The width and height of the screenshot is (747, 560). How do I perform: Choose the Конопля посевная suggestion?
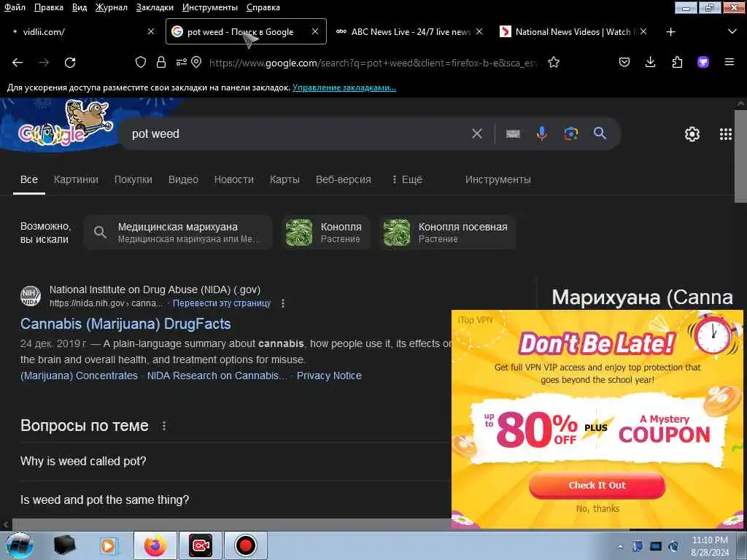[447, 233]
